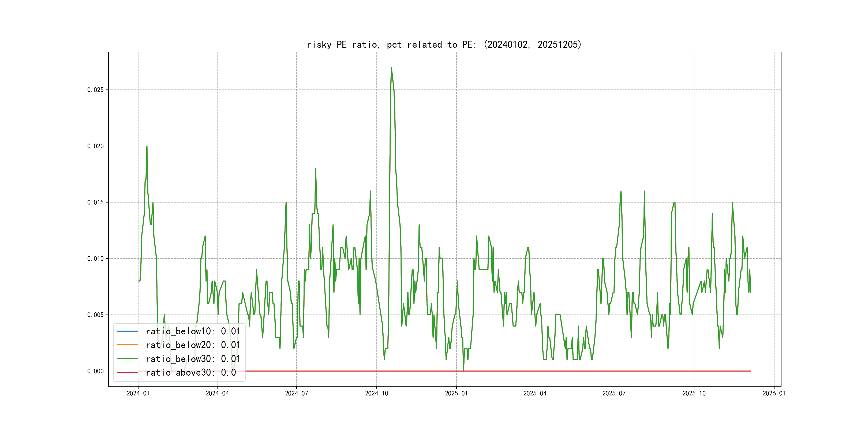Click the orange ratio_below20 legend line

pyautogui.click(x=127, y=345)
